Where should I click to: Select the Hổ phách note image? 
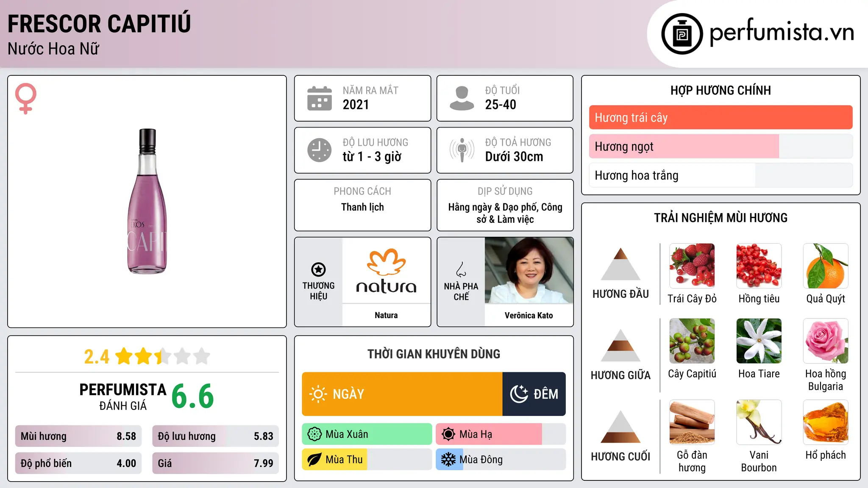click(x=826, y=422)
